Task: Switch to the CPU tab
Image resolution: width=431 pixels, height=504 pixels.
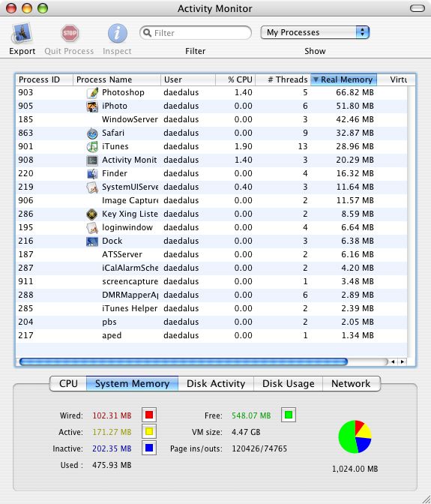Action: [x=68, y=383]
